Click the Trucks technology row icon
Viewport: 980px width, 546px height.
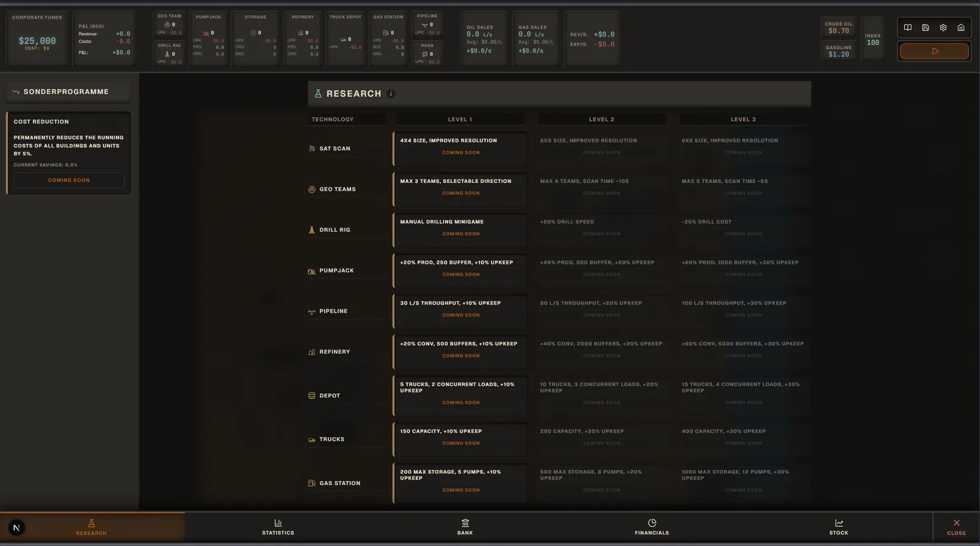click(312, 439)
